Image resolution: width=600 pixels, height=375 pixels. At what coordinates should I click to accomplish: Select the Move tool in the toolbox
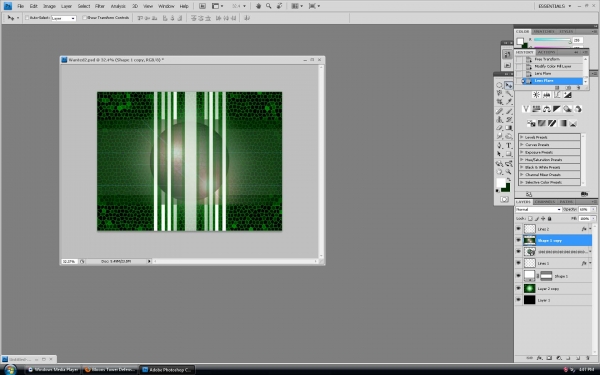[509, 85]
